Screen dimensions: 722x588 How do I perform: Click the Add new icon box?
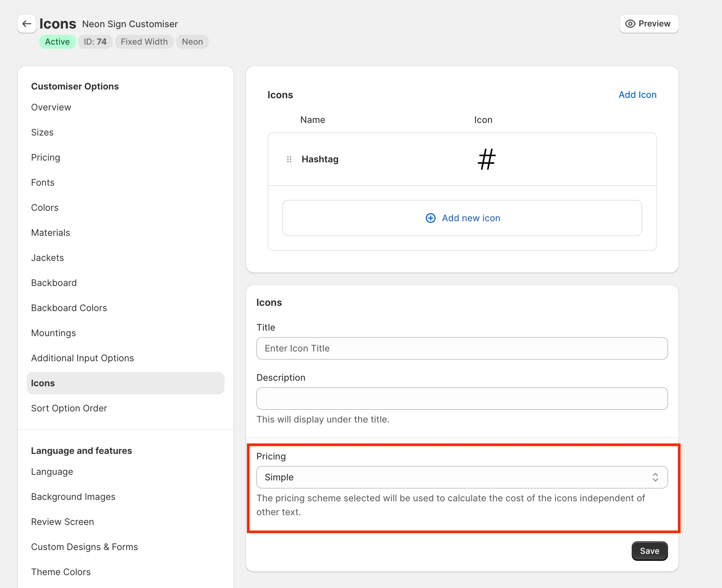462,218
